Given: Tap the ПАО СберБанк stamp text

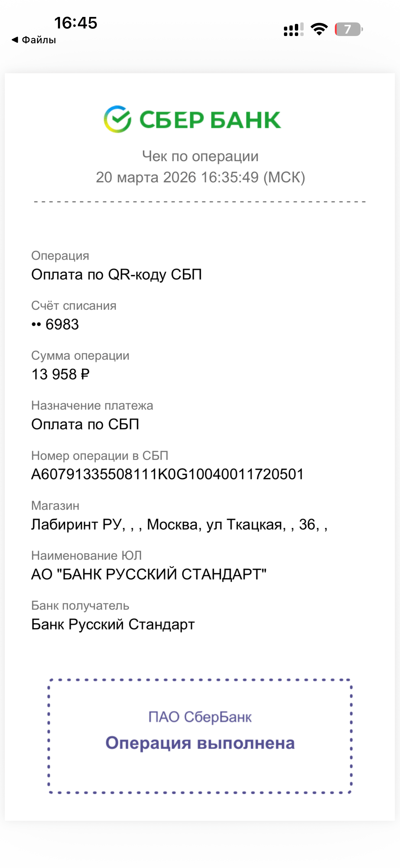Looking at the screenshot, I should (x=200, y=717).
